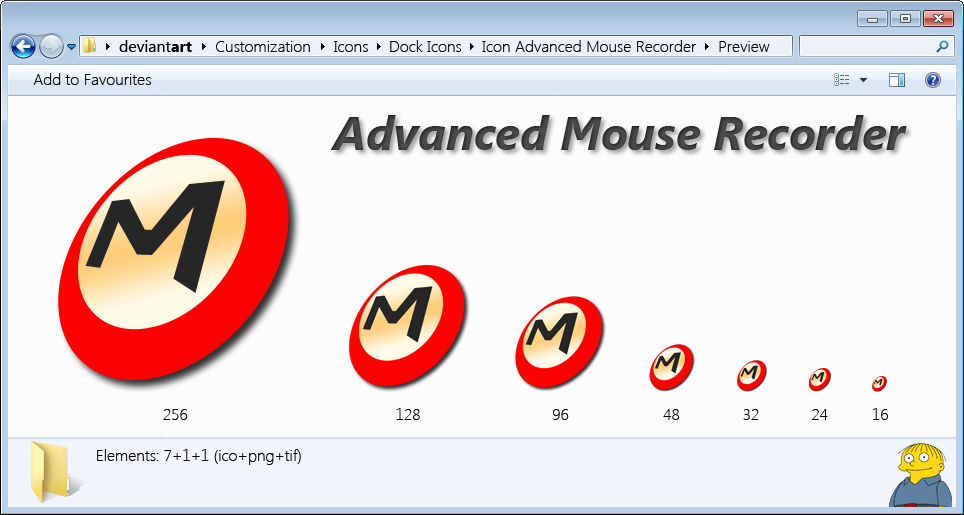Screen dimensions: 964x515
Task: Click the 32 size label
Action: pos(751,415)
